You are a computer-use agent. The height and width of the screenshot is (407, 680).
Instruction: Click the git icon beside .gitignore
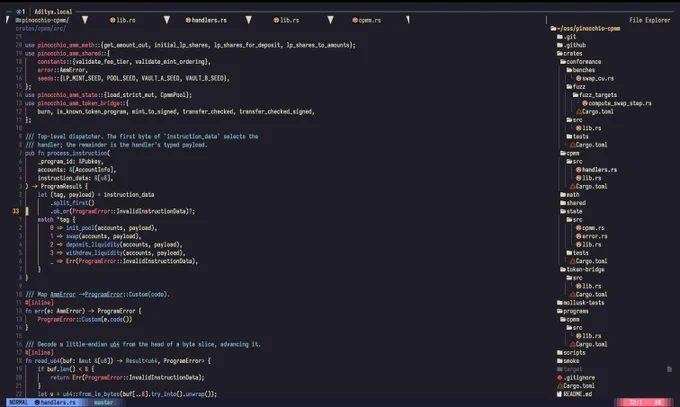[x=559, y=377]
